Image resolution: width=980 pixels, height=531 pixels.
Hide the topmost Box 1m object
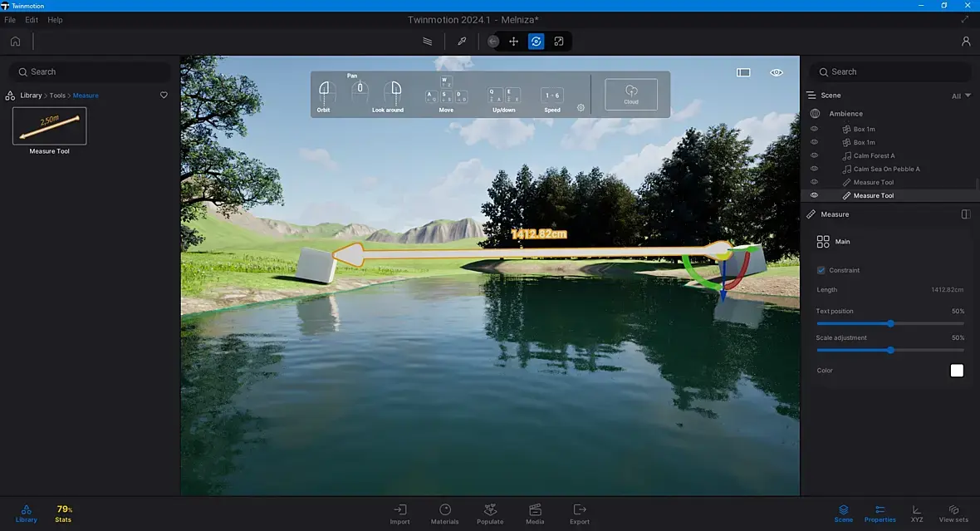814,129
